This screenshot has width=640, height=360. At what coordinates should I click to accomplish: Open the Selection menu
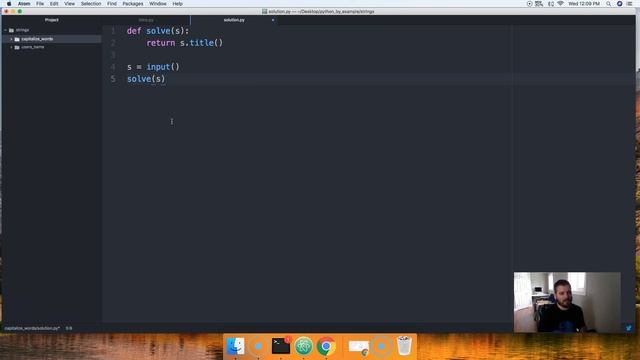click(91, 4)
